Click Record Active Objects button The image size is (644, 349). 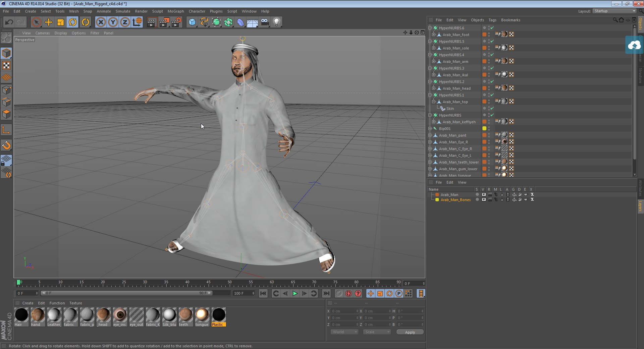coord(339,293)
